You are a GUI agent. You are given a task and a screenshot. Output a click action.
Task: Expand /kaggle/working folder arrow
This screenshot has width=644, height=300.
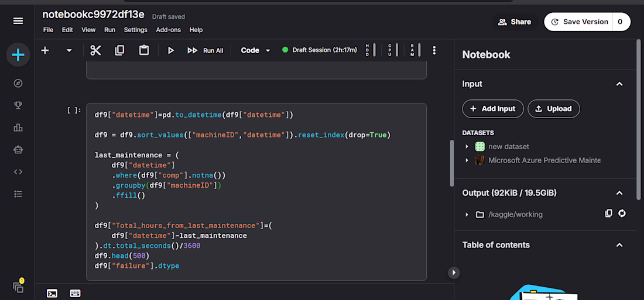[x=467, y=215]
